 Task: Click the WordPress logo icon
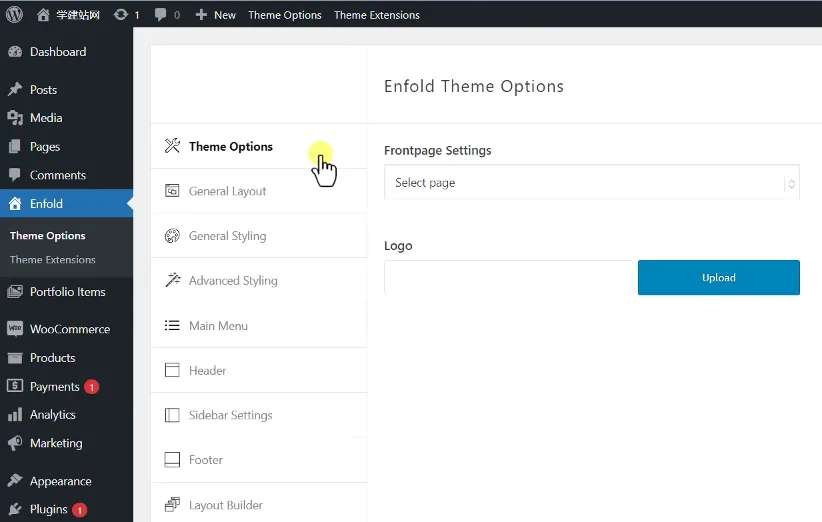[x=14, y=14]
